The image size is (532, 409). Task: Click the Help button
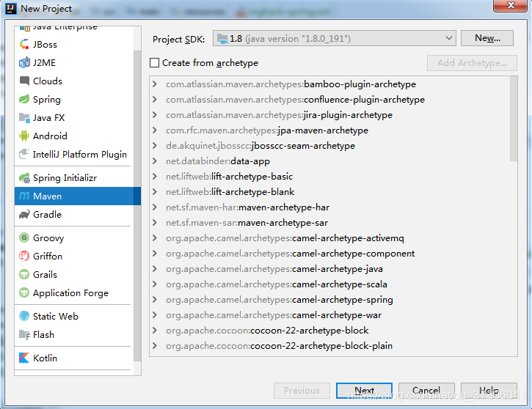tap(489, 391)
